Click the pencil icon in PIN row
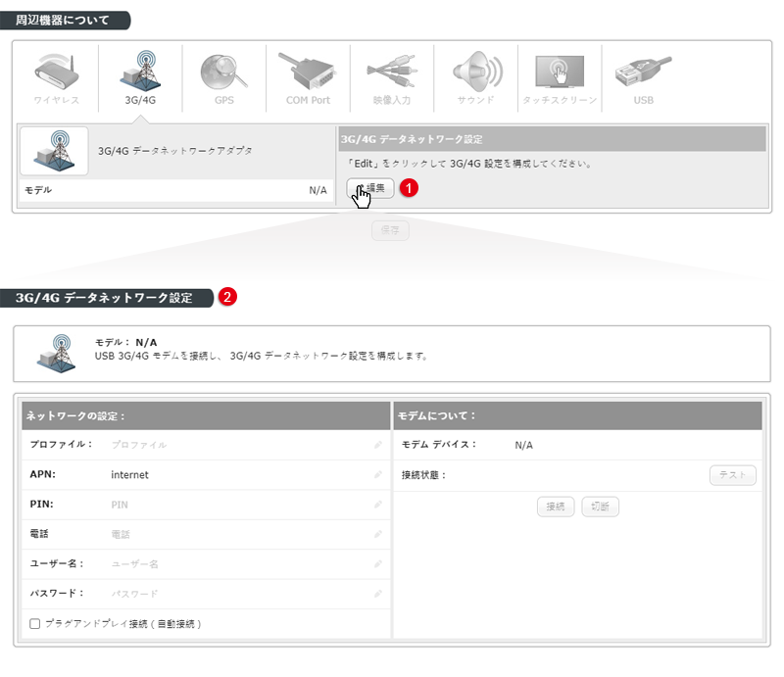784x677 pixels. (378, 504)
